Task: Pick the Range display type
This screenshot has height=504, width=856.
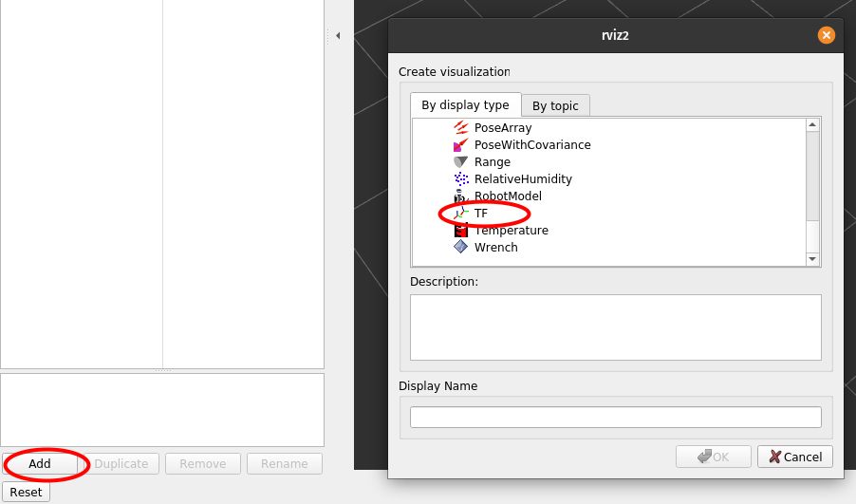Action: (x=492, y=161)
